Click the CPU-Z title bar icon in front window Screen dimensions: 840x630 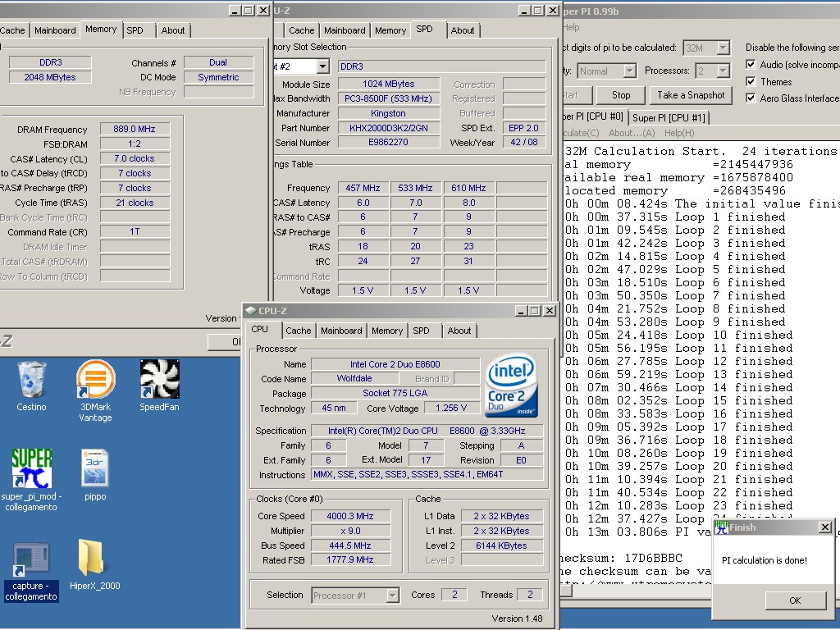coord(250,311)
